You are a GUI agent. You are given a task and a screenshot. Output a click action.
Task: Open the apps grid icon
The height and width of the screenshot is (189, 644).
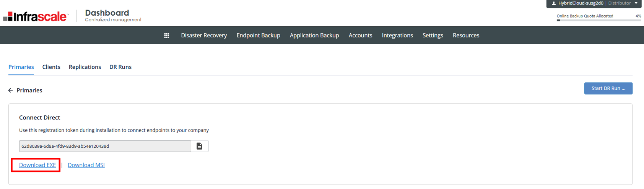(x=167, y=36)
